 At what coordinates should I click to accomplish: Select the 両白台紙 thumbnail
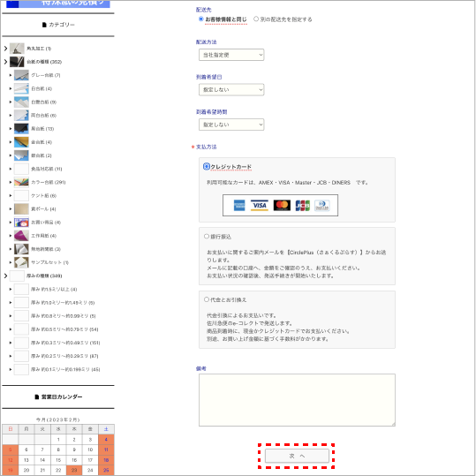tap(21, 116)
